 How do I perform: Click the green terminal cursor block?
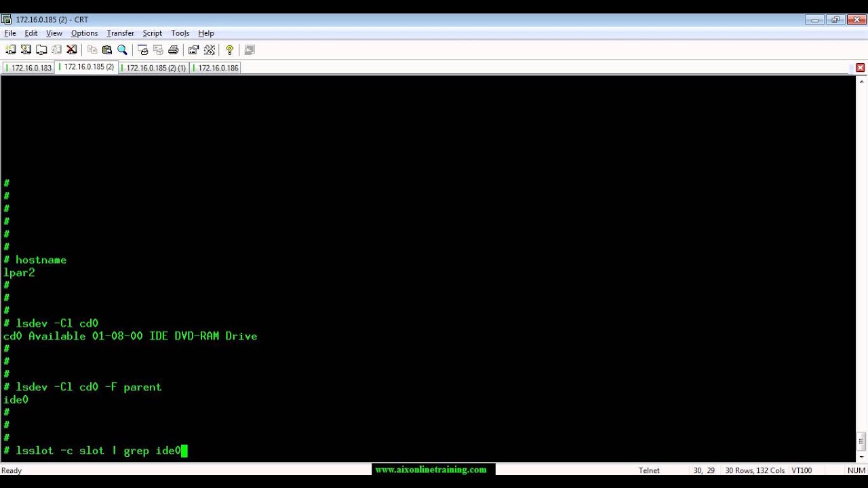pos(184,451)
